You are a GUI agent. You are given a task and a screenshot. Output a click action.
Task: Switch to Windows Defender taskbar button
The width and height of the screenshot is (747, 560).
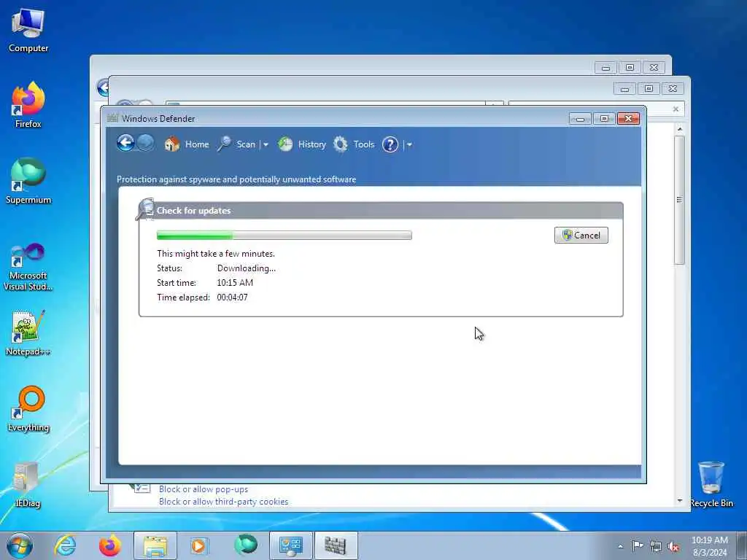click(336, 545)
